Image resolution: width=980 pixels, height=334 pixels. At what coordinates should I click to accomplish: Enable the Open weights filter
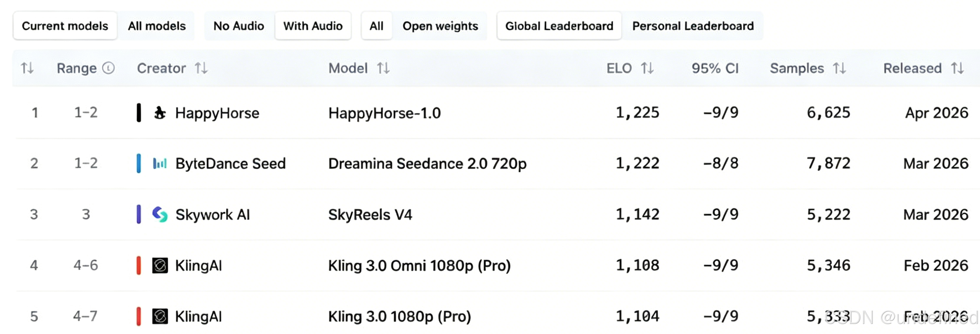point(440,26)
